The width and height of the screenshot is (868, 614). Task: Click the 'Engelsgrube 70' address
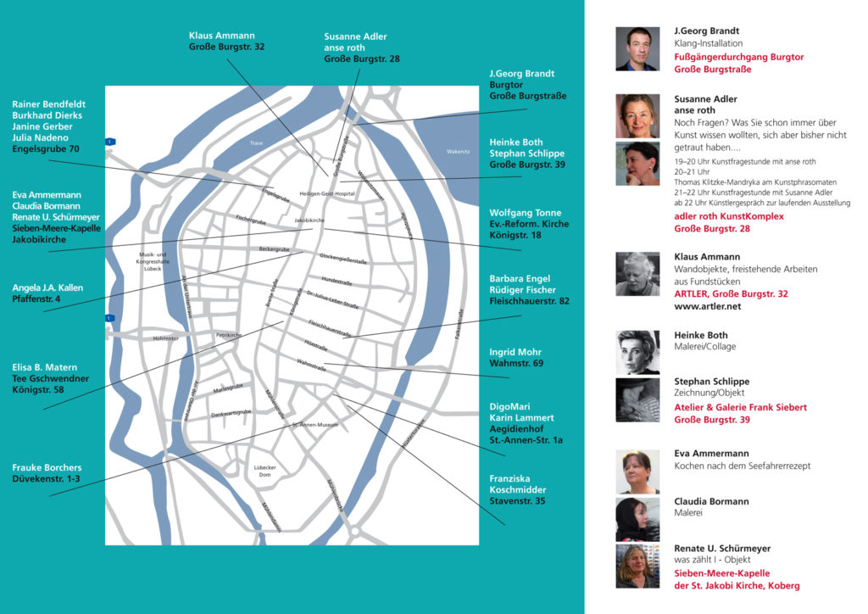click(x=46, y=148)
